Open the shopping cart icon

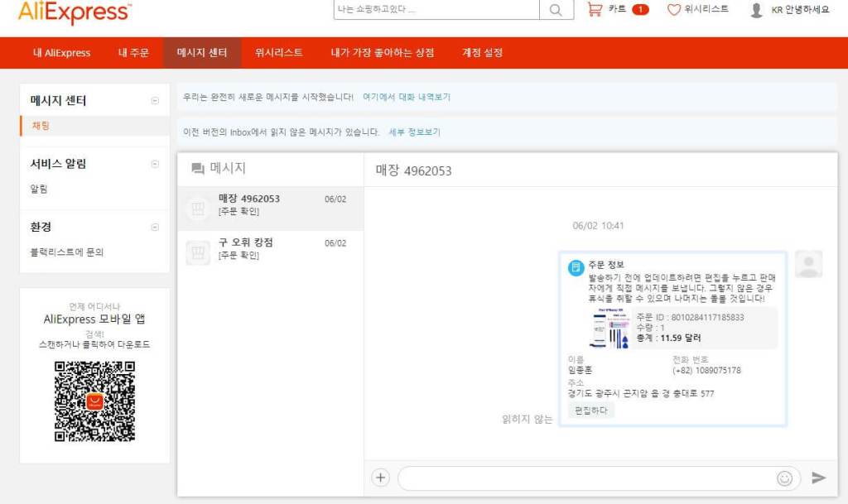595,9
